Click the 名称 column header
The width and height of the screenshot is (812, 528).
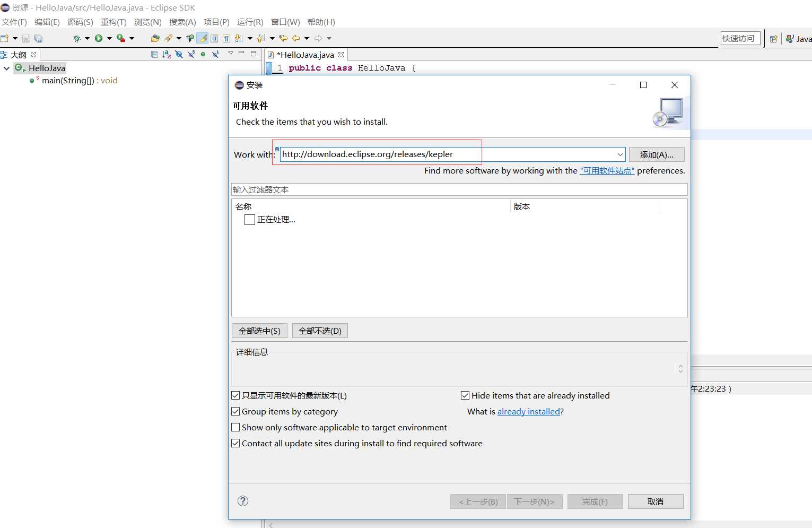coord(371,207)
